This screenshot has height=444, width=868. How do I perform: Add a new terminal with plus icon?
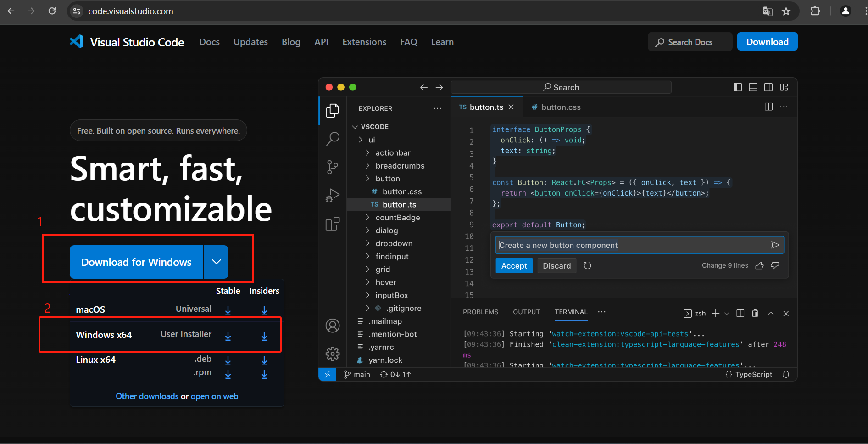coord(716,313)
